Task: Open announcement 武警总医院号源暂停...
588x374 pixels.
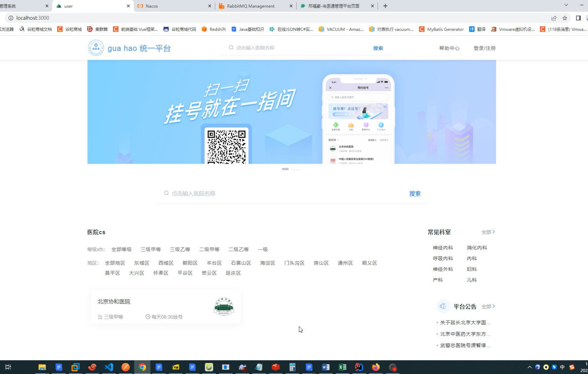Action: [465, 345]
